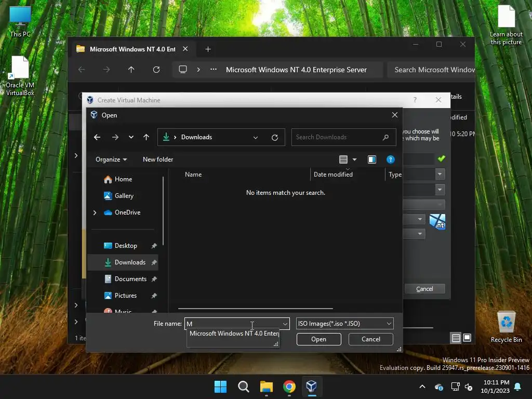Select Gallery in navigation pane
Image resolution: width=532 pixels, height=399 pixels.
(124, 196)
